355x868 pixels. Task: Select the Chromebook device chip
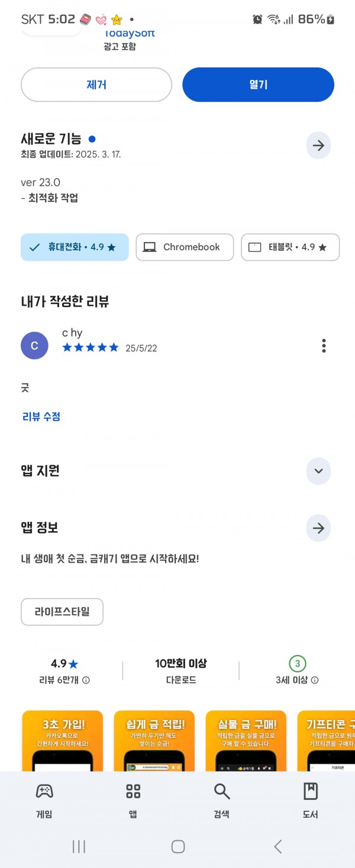pyautogui.click(x=185, y=247)
